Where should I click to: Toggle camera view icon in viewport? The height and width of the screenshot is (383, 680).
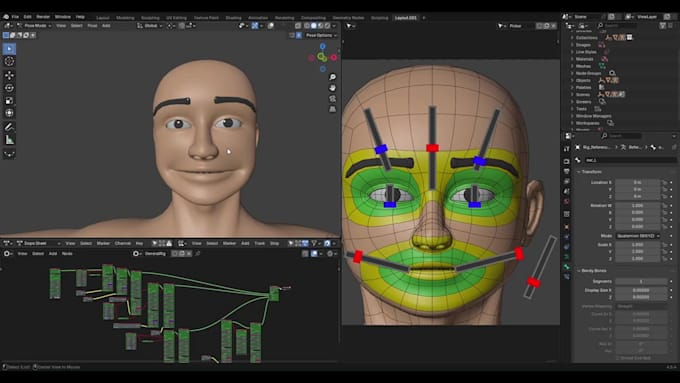pyautogui.click(x=333, y=98)
